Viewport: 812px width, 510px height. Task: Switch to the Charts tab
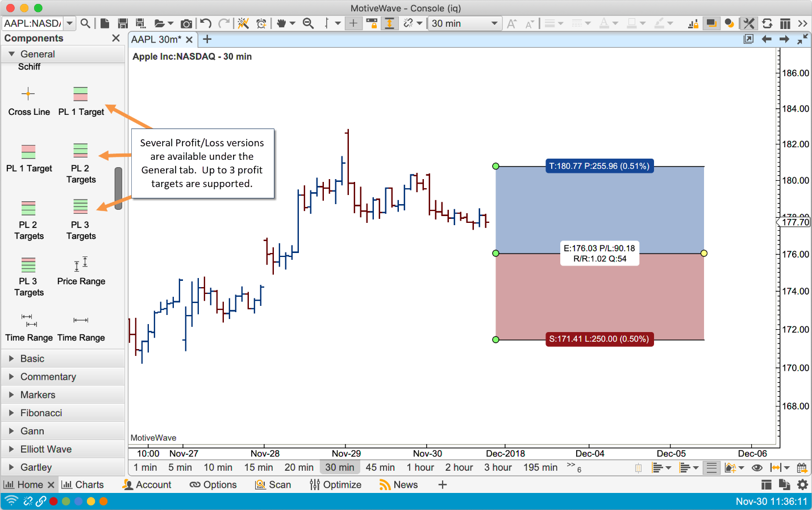pyautogui.click(x=83, y=484)
